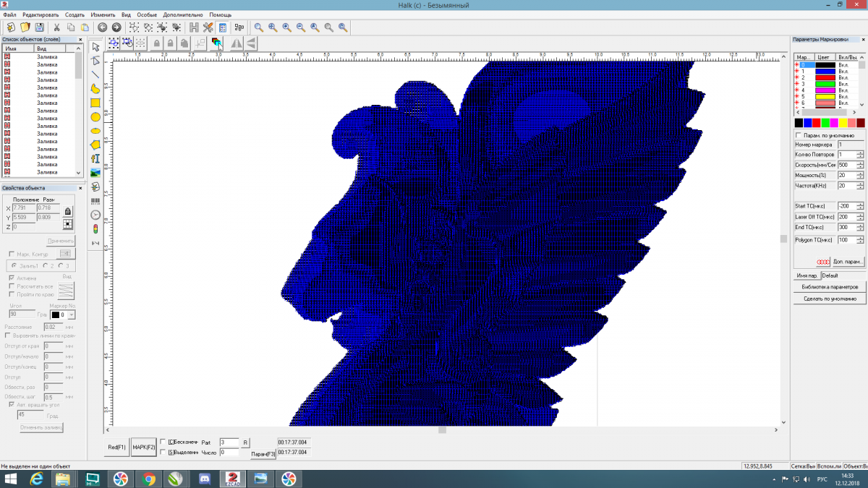Open the Hatch tool (H icon)
This screenshot has width=868, height=488.
pyautogui.click(x=194, y=27)
